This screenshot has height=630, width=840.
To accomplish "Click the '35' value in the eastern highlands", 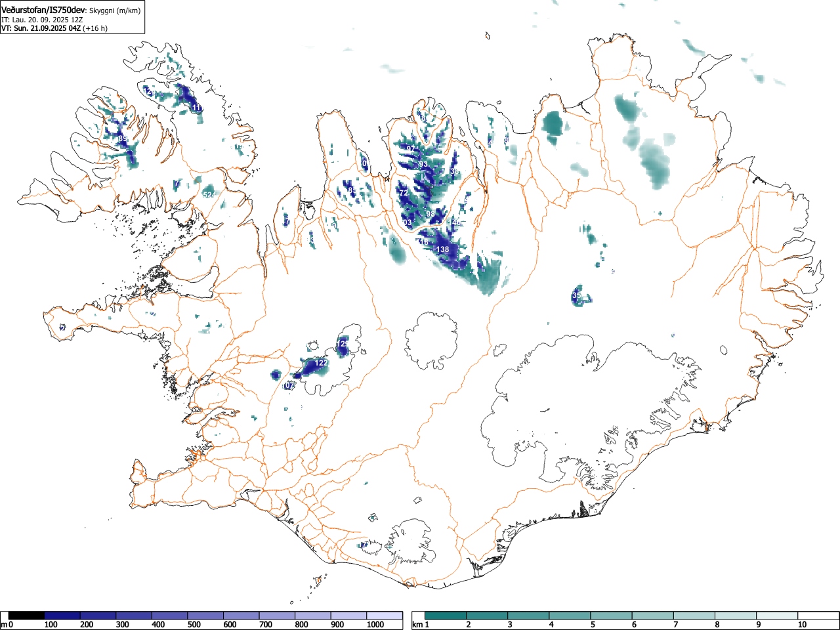I will pos(576,296).
